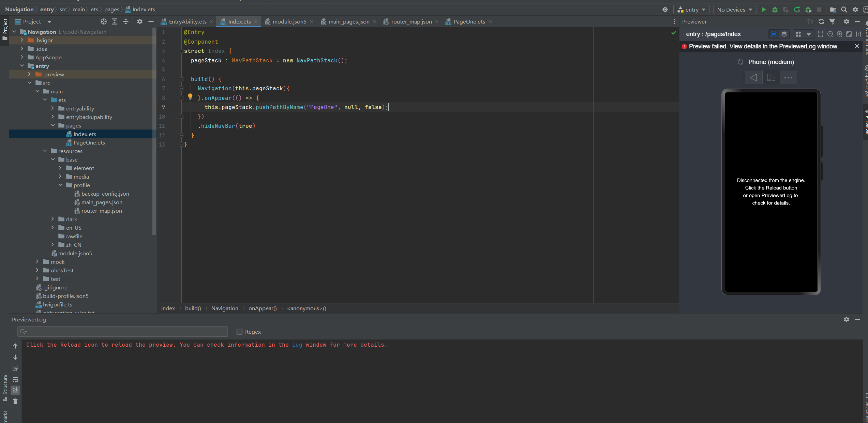The height and width of the screenshot is (423, 868).
Task: Zoom in the preview
Action: point(840,34)
